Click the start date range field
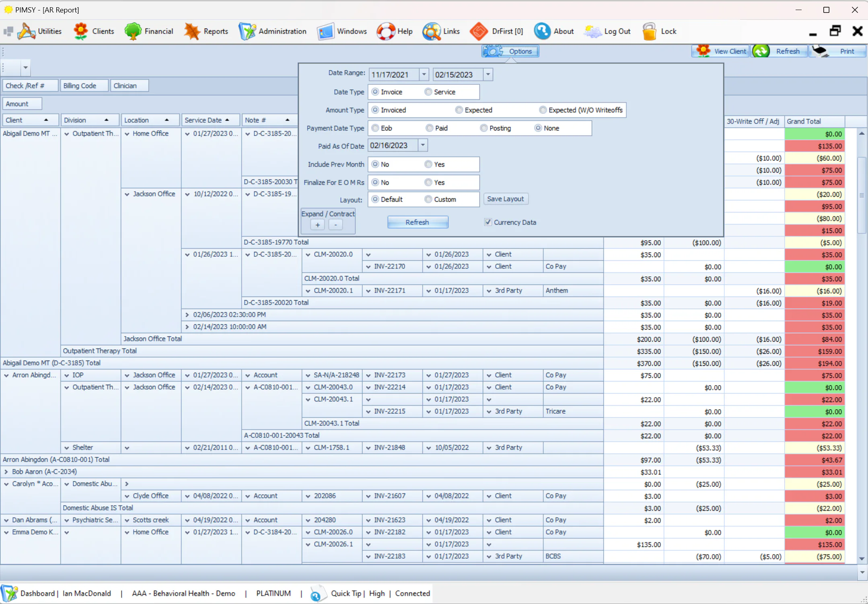Viewport: 868px width, 604px height. pyautogui.click(x=393, y=74)
